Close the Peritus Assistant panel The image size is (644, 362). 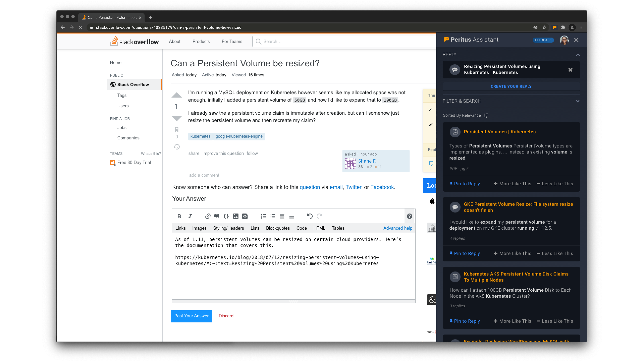576,40
